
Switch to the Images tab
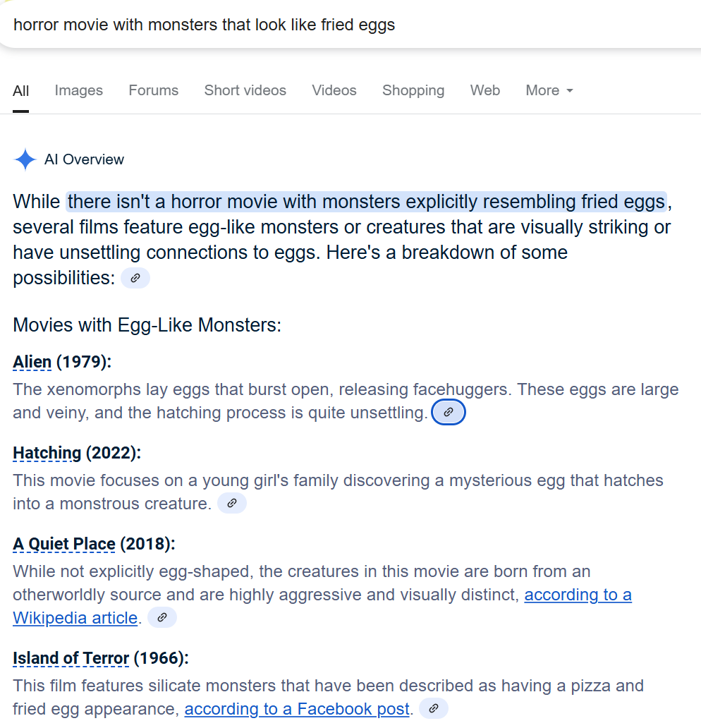point(79,90)
